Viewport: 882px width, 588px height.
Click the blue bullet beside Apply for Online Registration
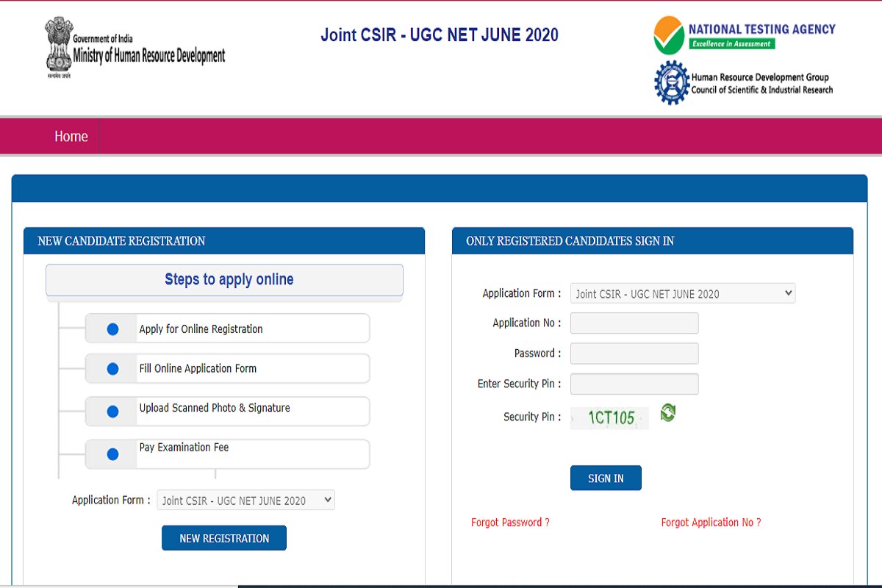point(112,329)
